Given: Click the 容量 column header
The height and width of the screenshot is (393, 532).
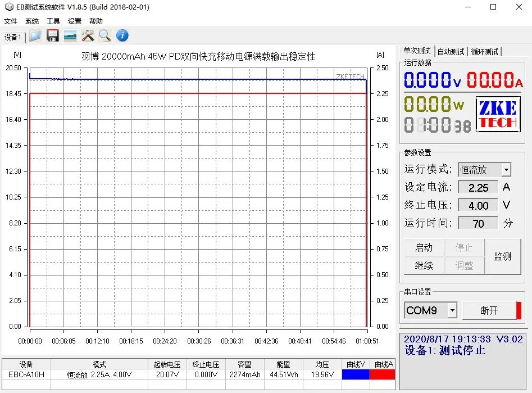Looking at the screenshot, I should pos(245,364).
